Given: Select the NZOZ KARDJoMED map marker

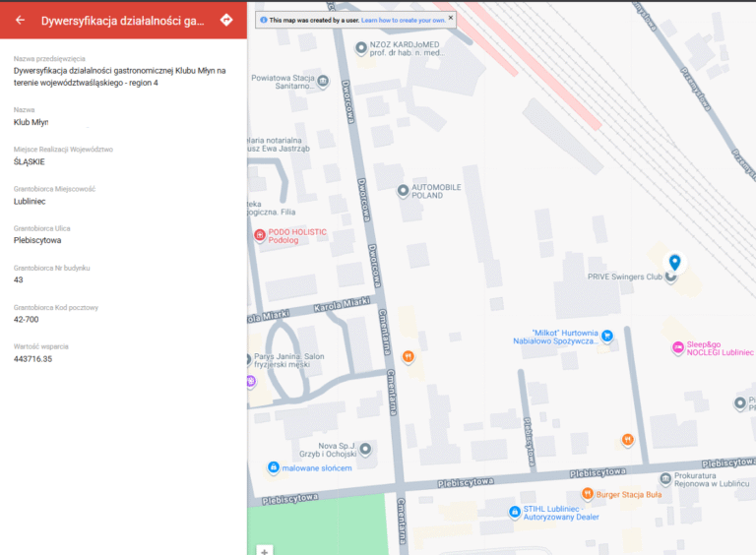Looking at the screenshot, I should point(361,47).
